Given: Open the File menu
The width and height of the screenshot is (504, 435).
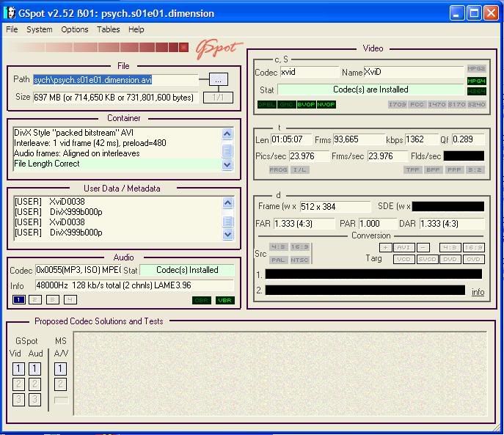Looking at the screenshot, I should [12, 29].
